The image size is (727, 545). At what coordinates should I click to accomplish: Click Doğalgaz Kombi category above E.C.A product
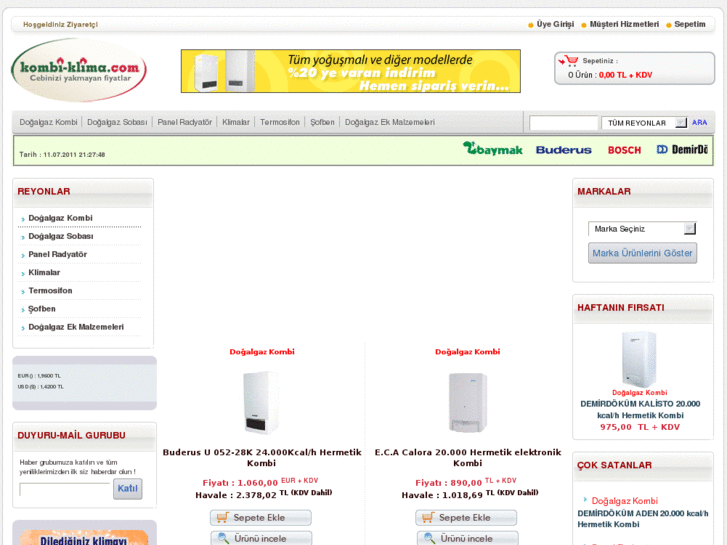pos(467,352)
